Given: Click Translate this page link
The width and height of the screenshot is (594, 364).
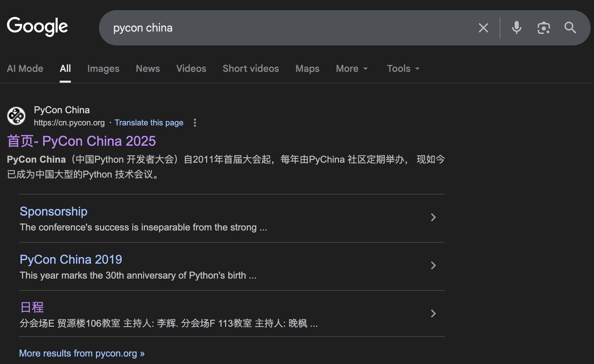Looking at the screenshot, I should 149,123.
